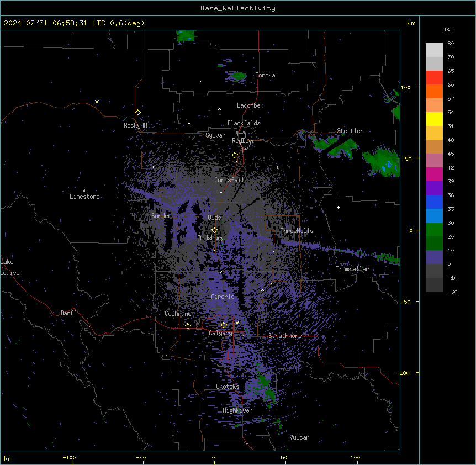The image size is (476, 465).
Task: Click the RockyMH town label
Action: [x=135, y=125]
